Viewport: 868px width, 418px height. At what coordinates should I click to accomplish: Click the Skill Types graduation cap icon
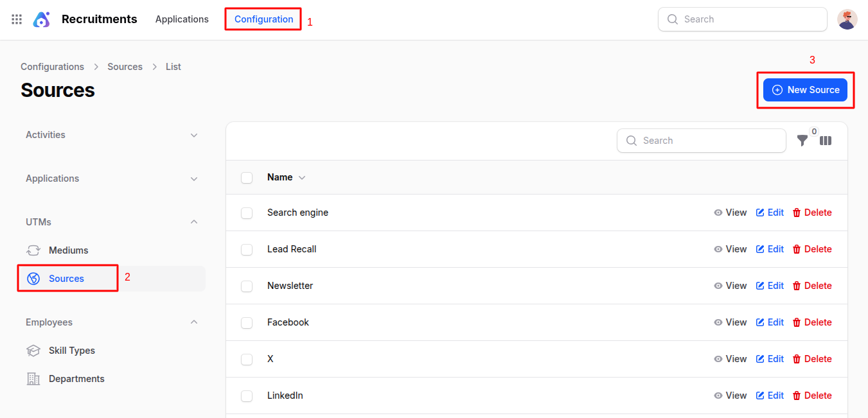pyautogui.click(x=33, y=351)
